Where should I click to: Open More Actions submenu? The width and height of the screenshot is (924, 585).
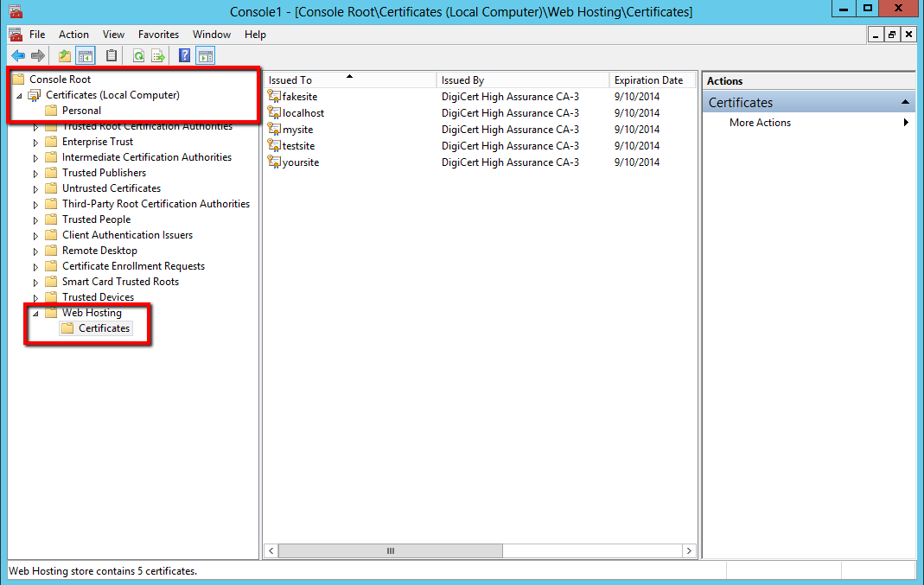pos(760,123)
